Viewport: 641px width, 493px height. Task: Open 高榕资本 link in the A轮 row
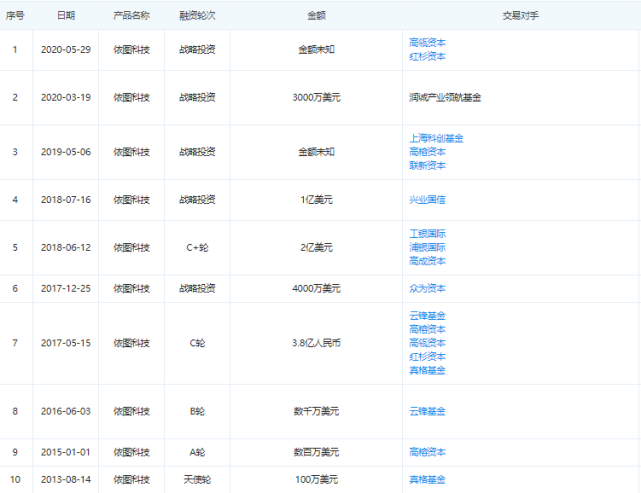point(427,452)
